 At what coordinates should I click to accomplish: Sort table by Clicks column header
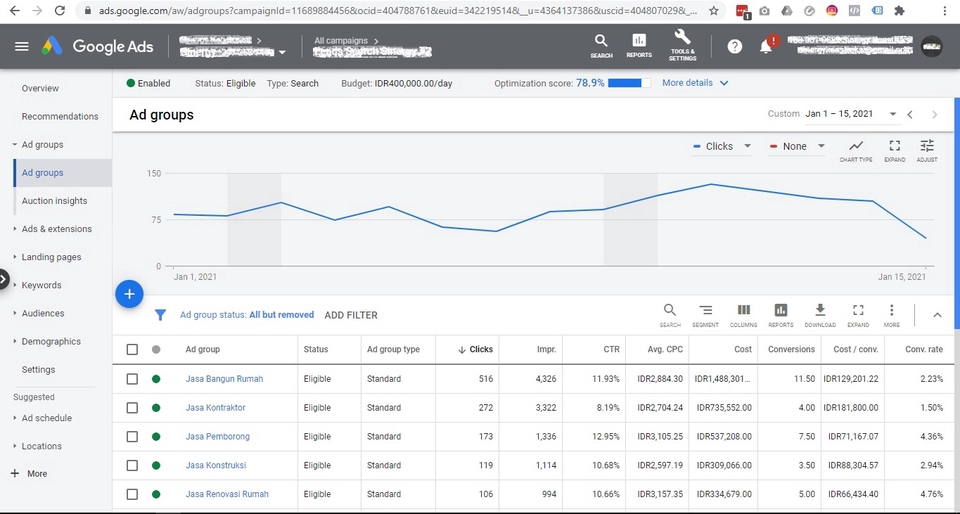coord(475,349)
